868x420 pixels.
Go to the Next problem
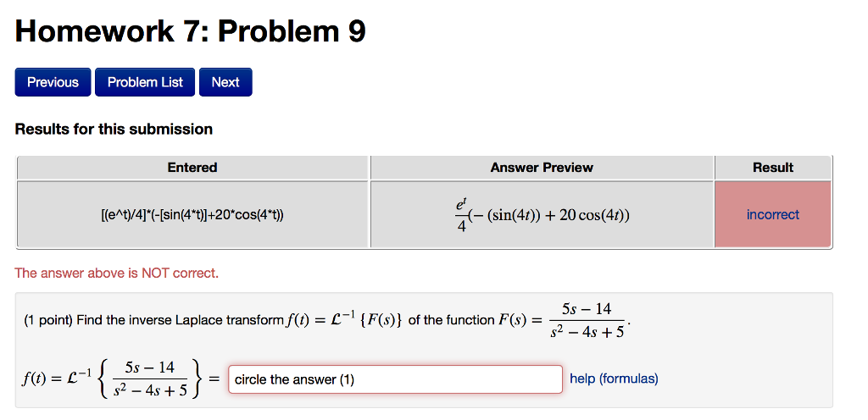pyautogui.click(x=225, y=82)
